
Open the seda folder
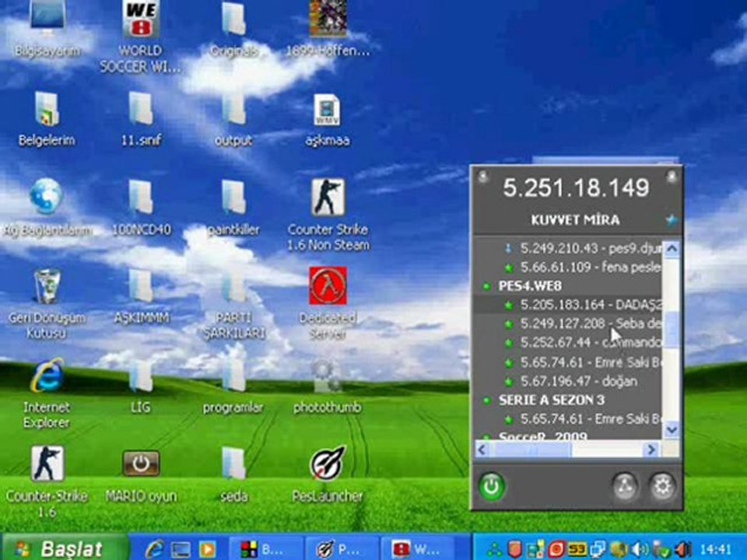point(233,475)
